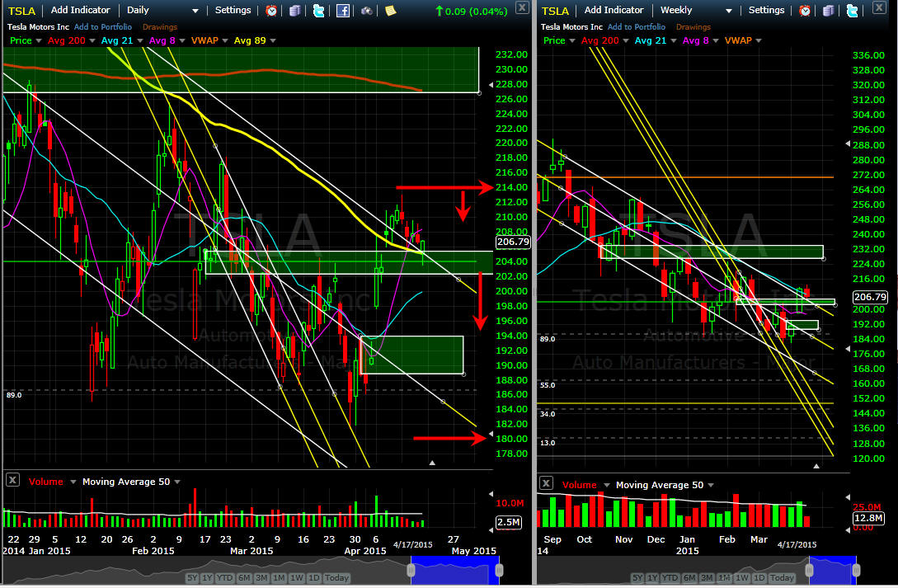Viewport: 898px width, 588px height.
Task: Click Add to Portfolio on Weekly chart
Action: click(637, 27)
